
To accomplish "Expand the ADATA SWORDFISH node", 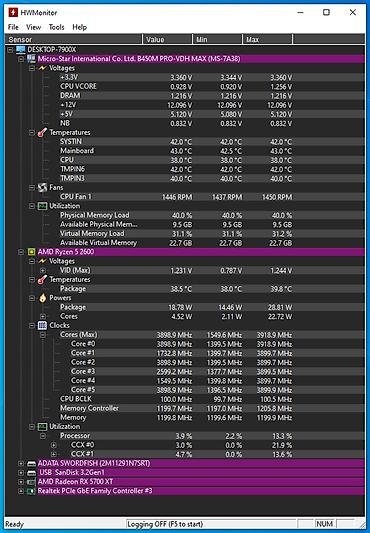I will click(21, 463).
